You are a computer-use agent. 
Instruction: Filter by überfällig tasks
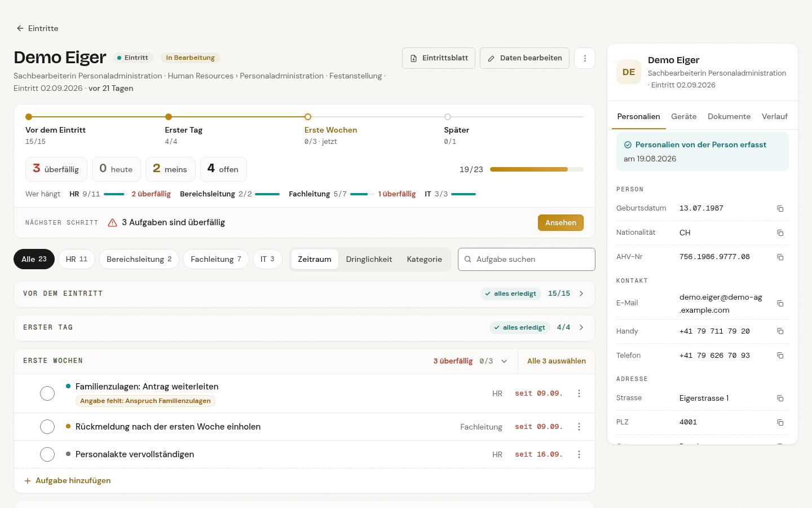point(56,169)
